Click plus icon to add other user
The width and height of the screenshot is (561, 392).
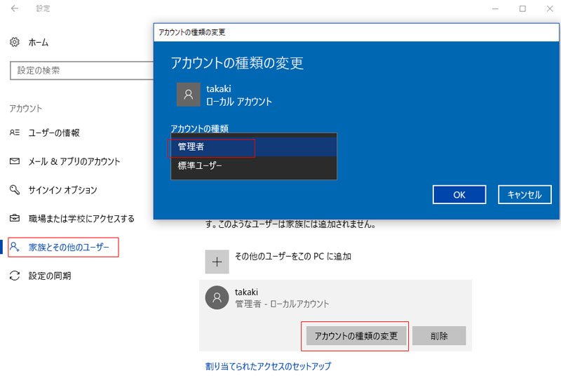point(217,262)
